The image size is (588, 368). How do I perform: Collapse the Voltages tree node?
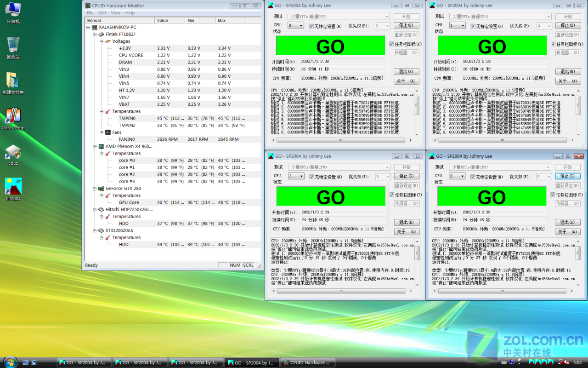pyautogui.click(x=102, y=41)
